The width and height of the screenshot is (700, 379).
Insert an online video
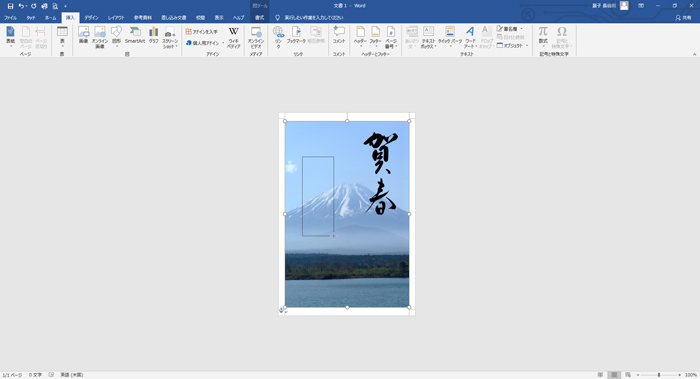[256, 37]
